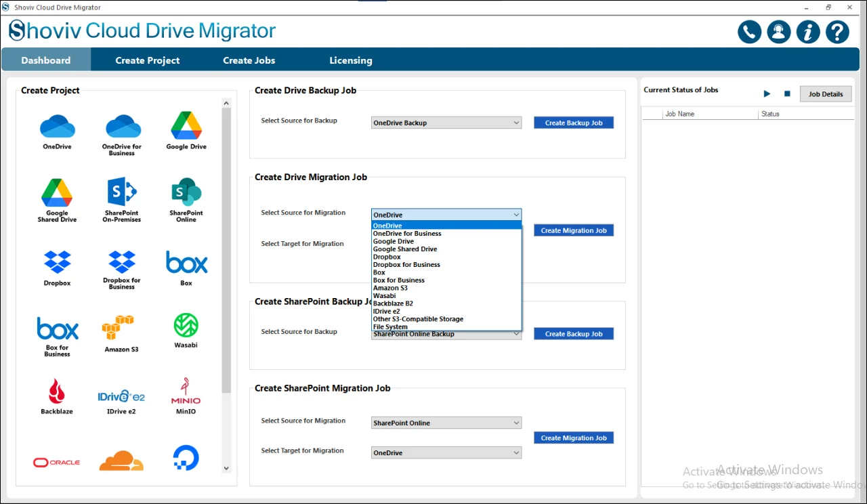The width and height of the screenshot is (867, 504).
Task: Choose Amazon S3 in the dropdown list
Action: point(446,288)
